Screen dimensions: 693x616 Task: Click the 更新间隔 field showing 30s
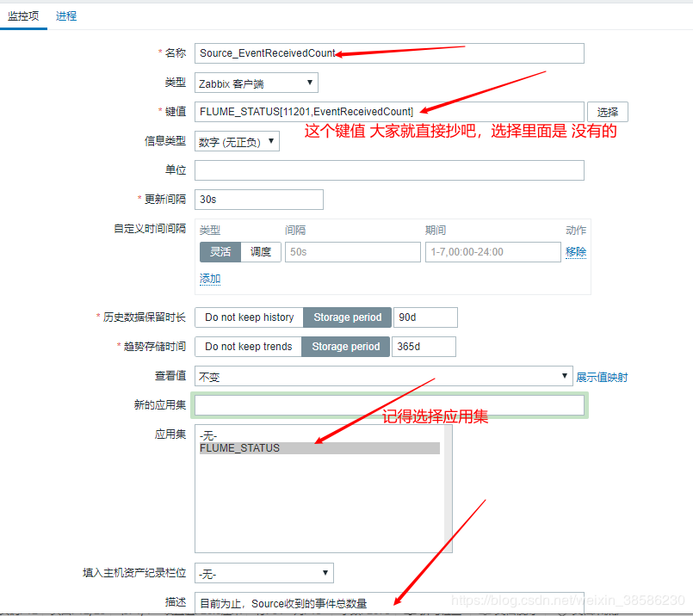click(x=259, y=200)
